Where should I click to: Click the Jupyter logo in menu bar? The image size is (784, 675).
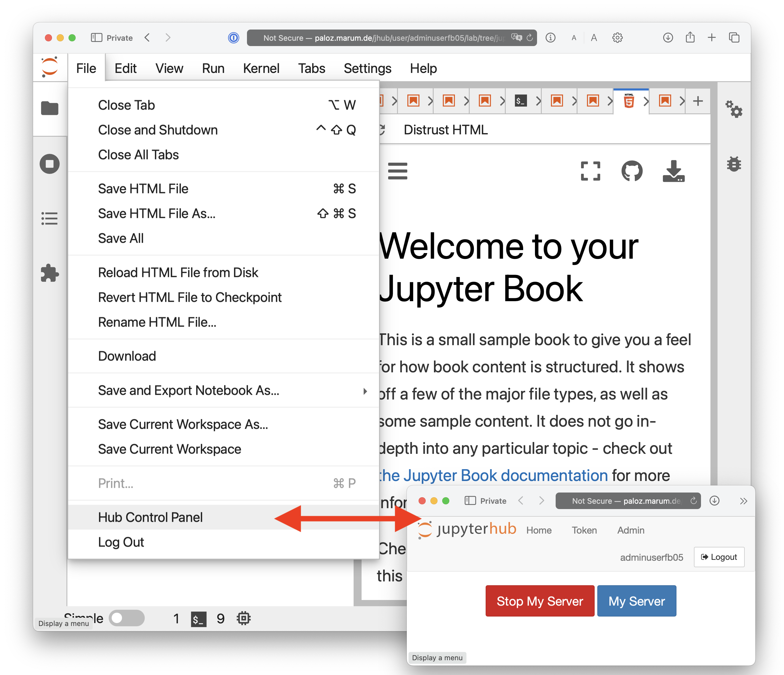(x=50, y=67)
